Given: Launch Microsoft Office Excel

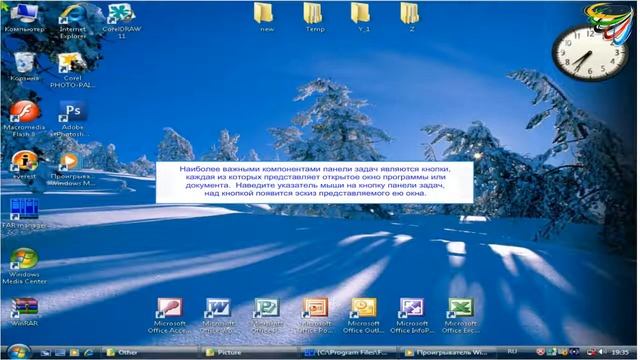Looking at the screenshot, I should [460, 316].
